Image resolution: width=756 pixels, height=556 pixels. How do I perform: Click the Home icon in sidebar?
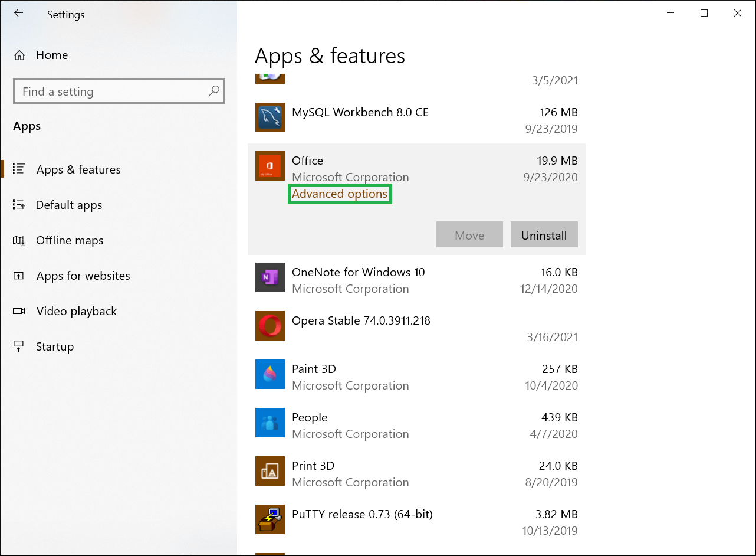19,55
